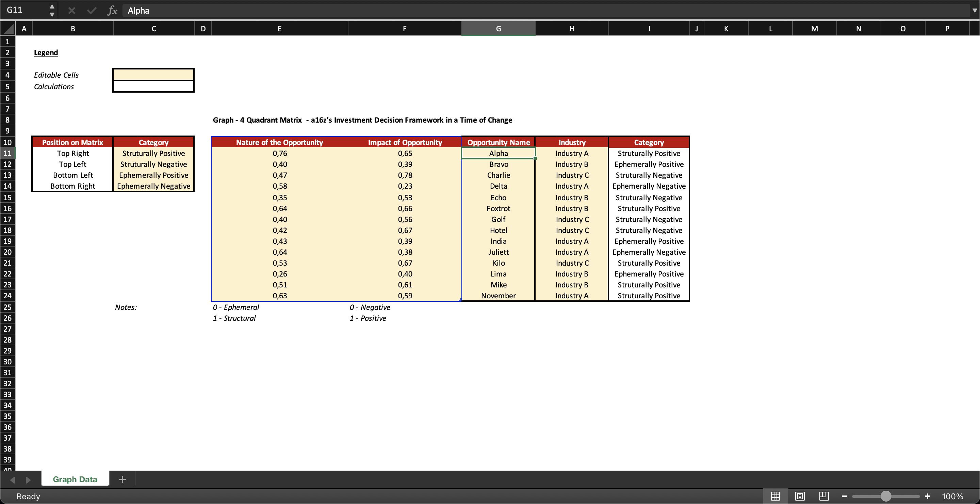Click the confirm entry checkmark icon
The width and height of the screenshot is (980, 504).
92,11
